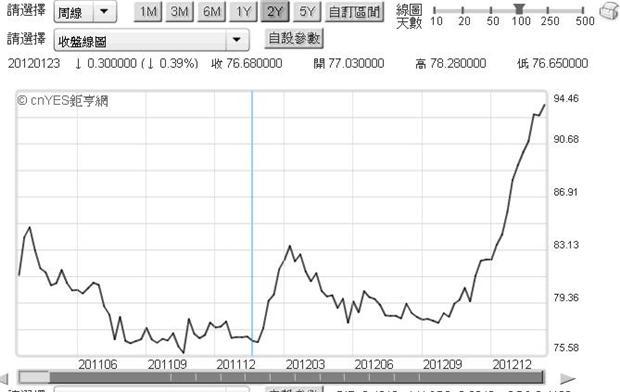
Task: Click the low value 低 76.650000
Action: 552,63
